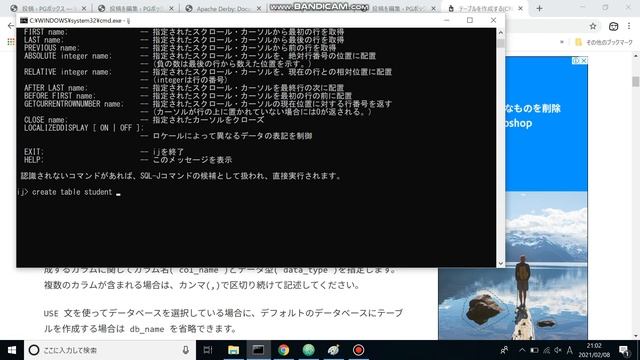Open File Explorer from the taskbar
The image size is (640, 360).
[233, 350]
